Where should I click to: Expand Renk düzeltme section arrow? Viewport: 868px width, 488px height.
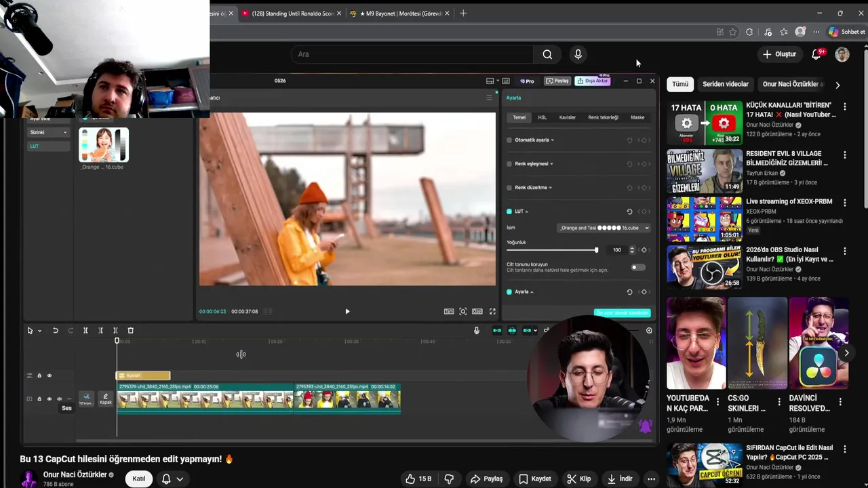[x=551, y=188]
